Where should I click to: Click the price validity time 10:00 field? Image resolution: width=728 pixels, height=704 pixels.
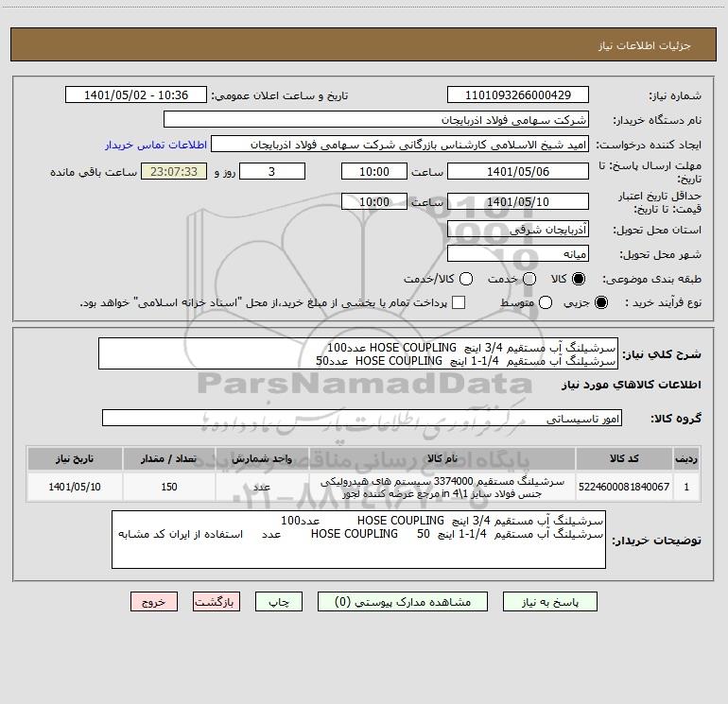(374, 201)
